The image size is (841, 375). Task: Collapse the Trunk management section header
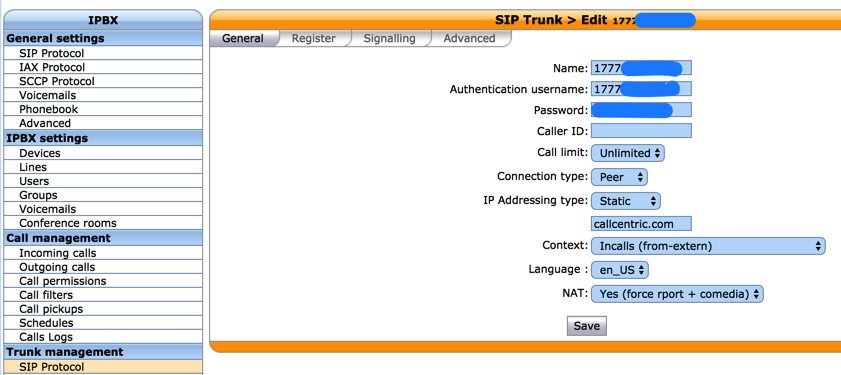[x=103, y=352]
